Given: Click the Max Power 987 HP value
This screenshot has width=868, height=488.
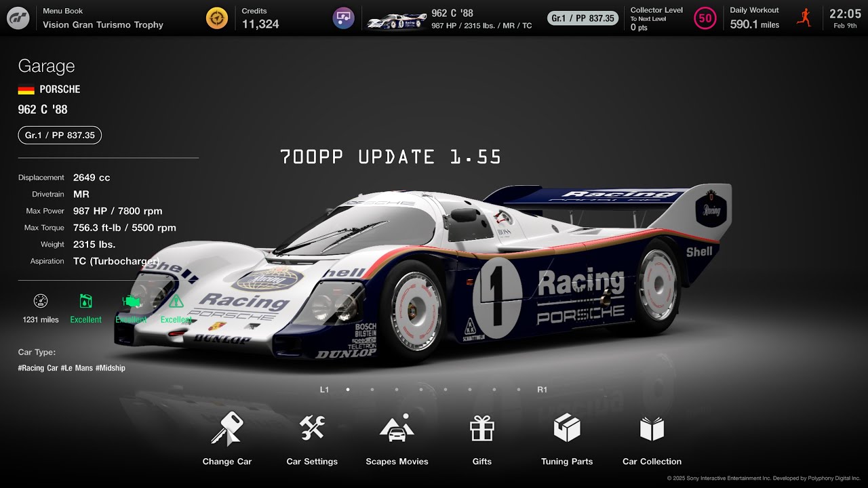Looking at the screenshot, I should point(118,211).
